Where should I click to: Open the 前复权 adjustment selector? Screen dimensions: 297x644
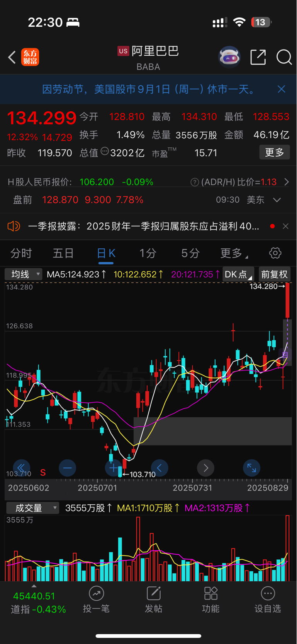coord(275,274)
